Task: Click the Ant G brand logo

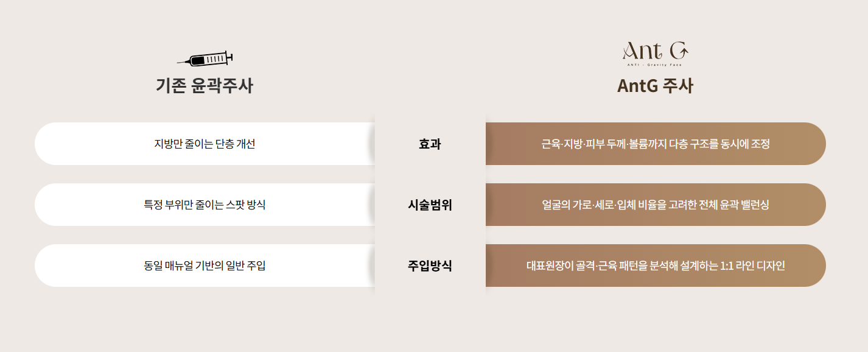Action: (x=655, y=53)
